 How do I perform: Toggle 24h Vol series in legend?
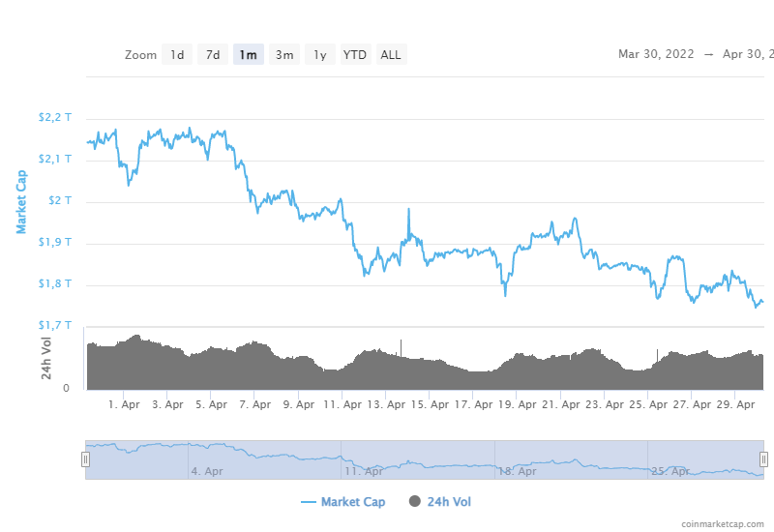450,502
